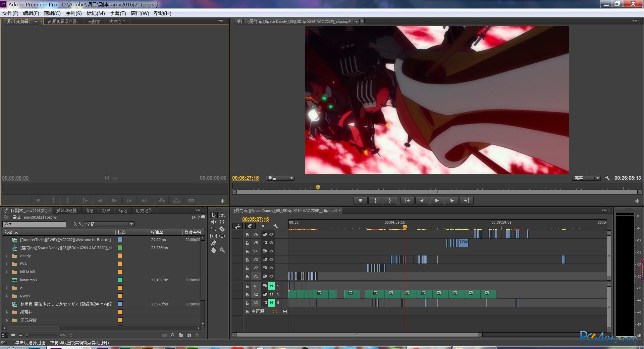Viewport: 644px width, 349px height.
Task: Toggle mute M on track A2
Action: (271, 294)
